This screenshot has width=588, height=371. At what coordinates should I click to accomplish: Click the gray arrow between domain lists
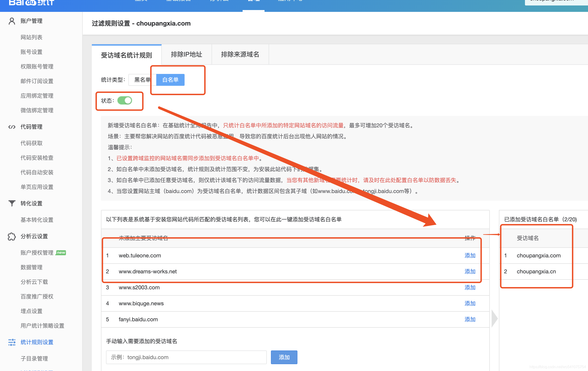pyautogui.click(x=494, y=318)
